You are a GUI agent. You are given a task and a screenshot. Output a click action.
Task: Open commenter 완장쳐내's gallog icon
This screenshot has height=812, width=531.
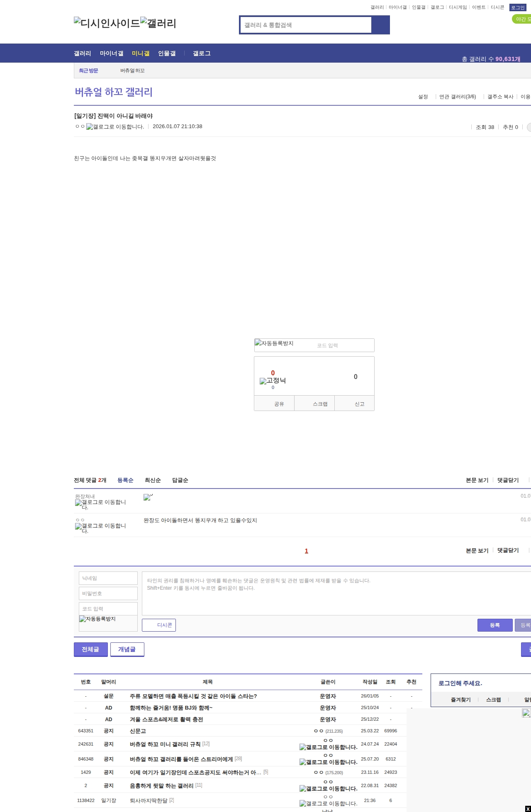pos(100,504)
